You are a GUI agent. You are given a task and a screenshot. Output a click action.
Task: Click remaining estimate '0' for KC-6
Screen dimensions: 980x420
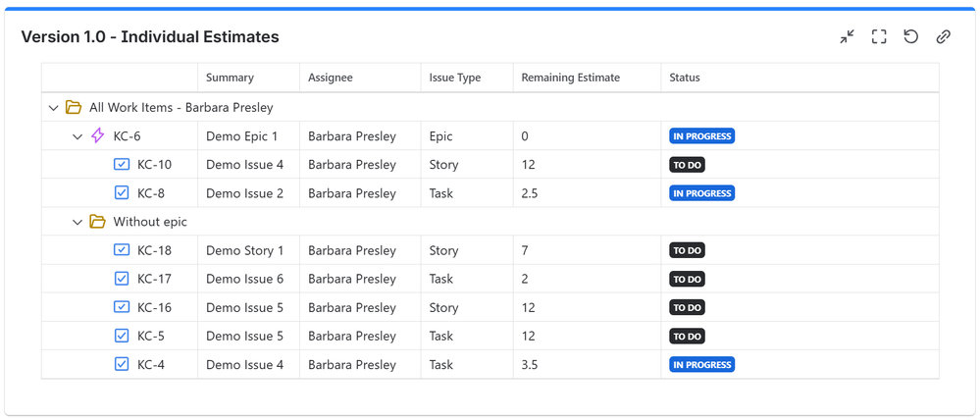click(525, 136)
